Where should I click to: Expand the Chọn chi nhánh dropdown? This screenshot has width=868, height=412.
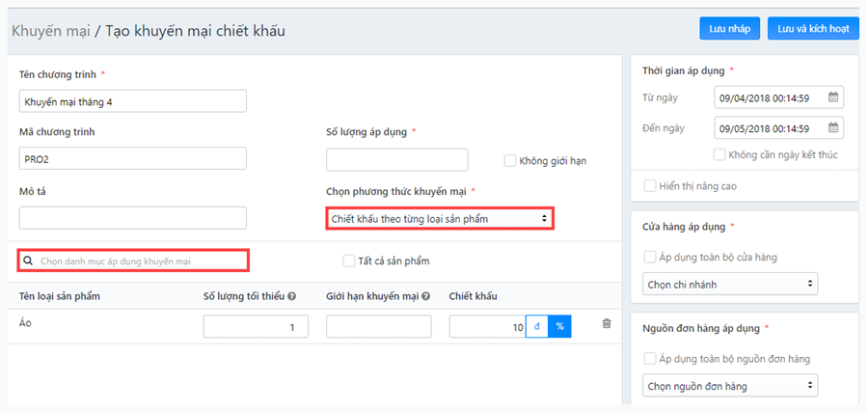click(x=730, y=284)
